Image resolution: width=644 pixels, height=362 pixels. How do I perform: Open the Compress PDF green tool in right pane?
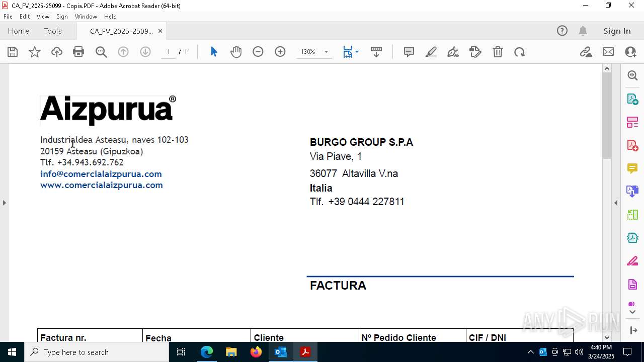(632, 215)
